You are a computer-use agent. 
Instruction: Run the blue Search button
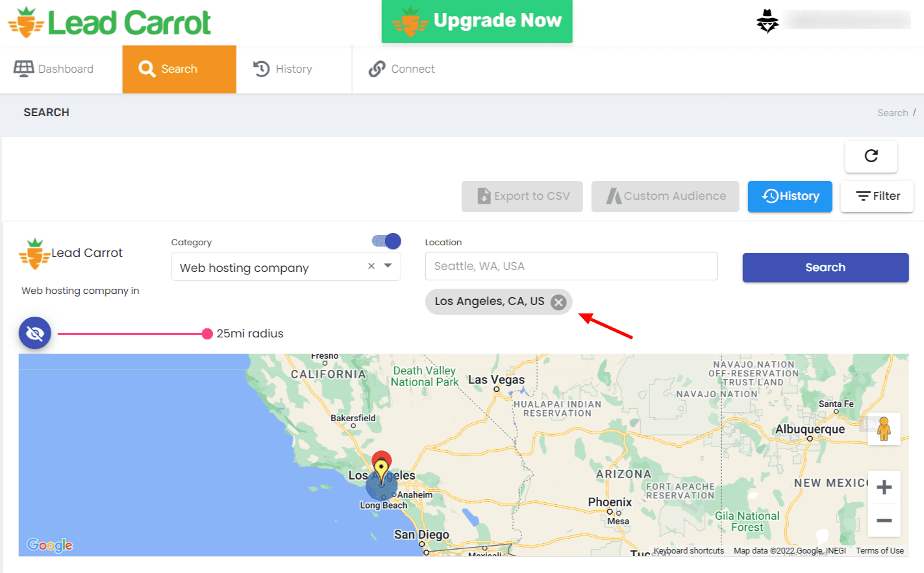[825, 267]
